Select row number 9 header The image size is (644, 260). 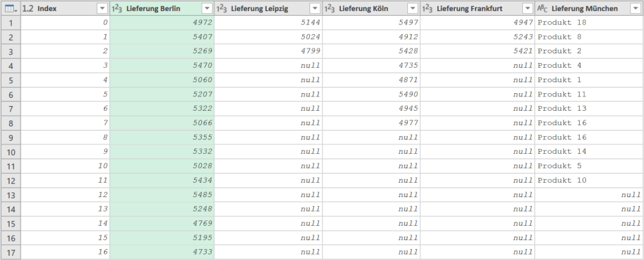click(x=11, y=138)
